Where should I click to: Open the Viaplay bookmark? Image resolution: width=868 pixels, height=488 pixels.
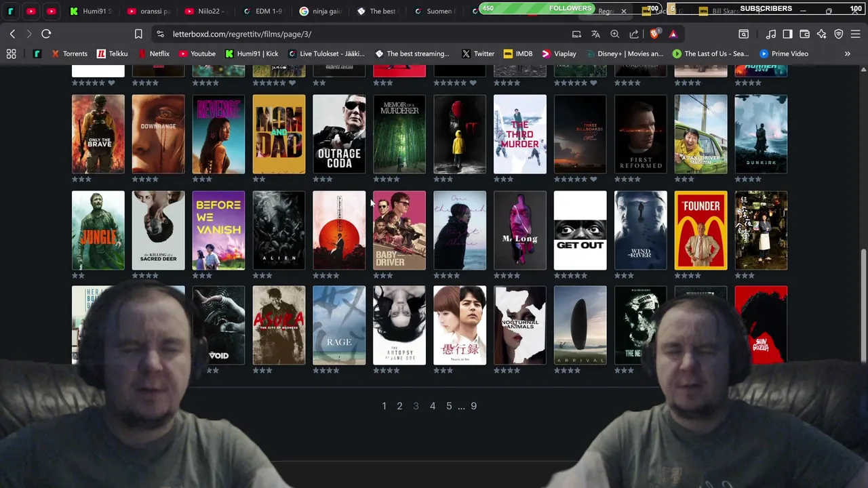click(x=559, y=54)
